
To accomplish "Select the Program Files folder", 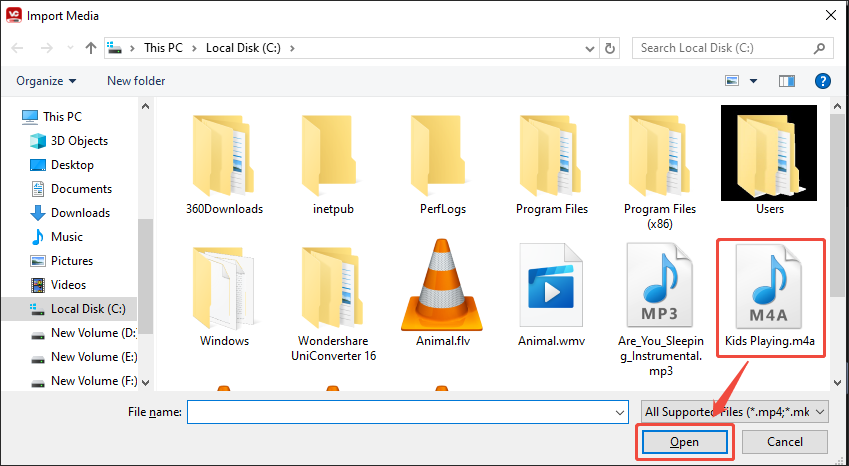I will (552, 162).
